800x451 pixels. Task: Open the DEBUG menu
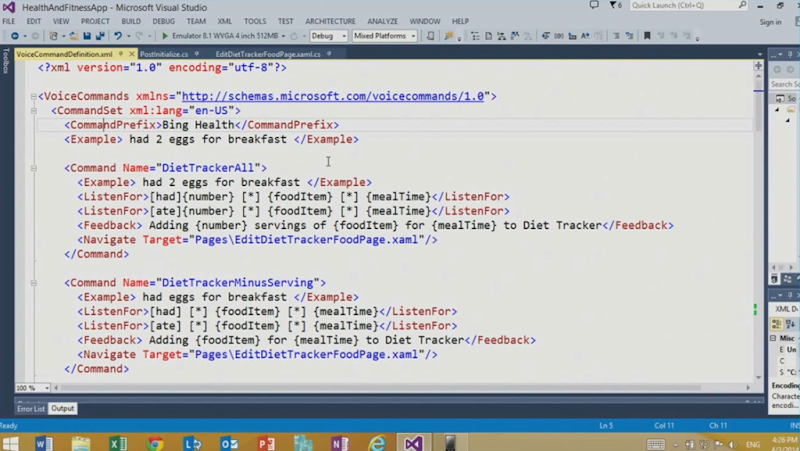click(x=163, y=21)
